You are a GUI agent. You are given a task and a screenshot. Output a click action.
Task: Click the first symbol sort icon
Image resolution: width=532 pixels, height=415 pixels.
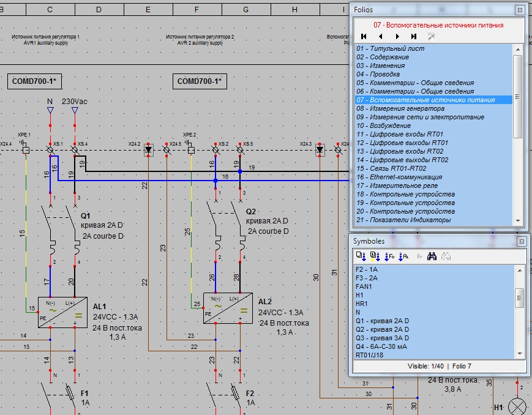click(361, 256)
